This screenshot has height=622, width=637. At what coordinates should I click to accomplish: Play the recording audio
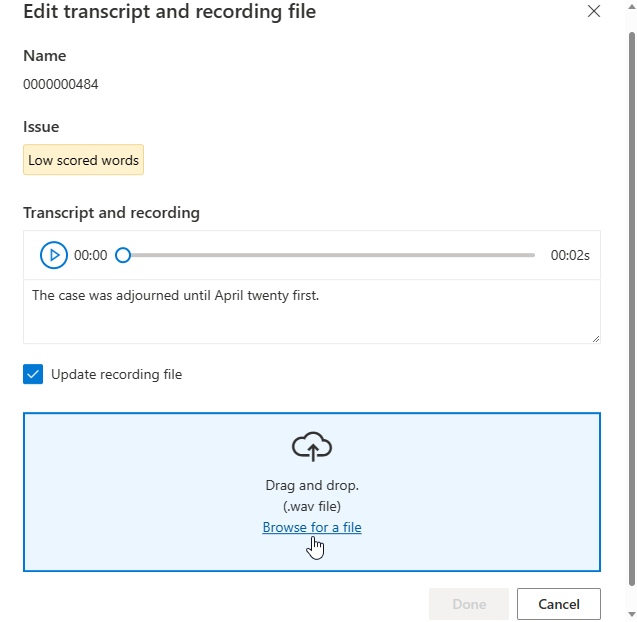tap(54, 255)
